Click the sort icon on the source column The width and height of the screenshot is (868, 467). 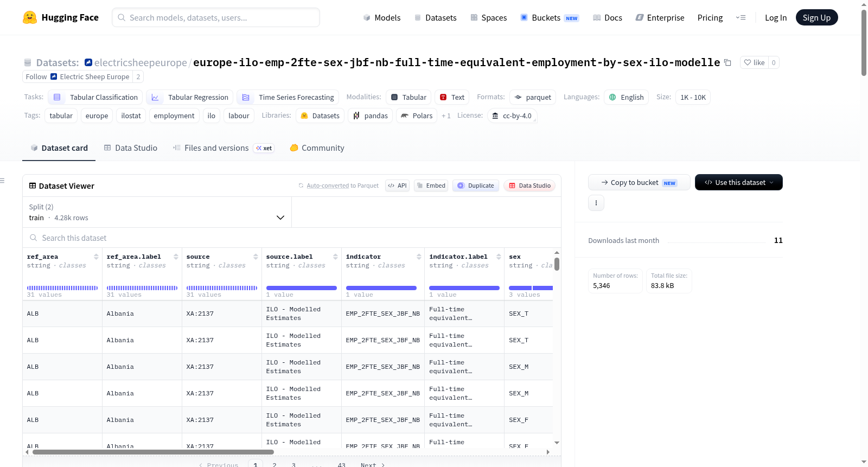coord(256,257)
